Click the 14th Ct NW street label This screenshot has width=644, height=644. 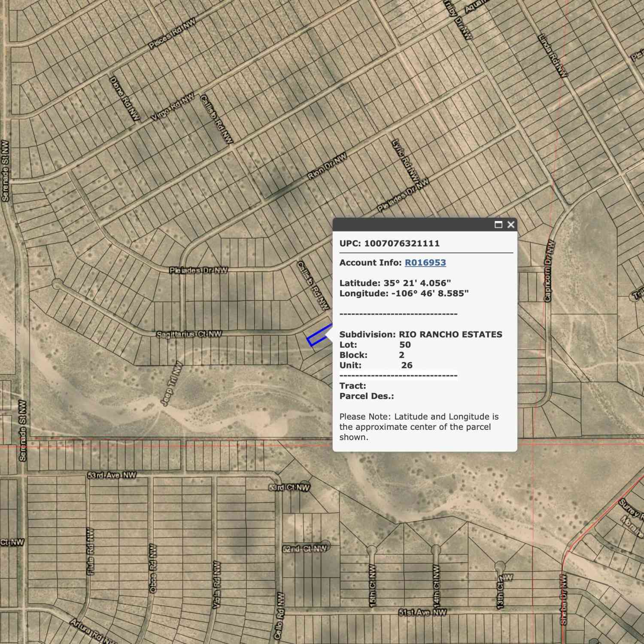coord(436,586)
